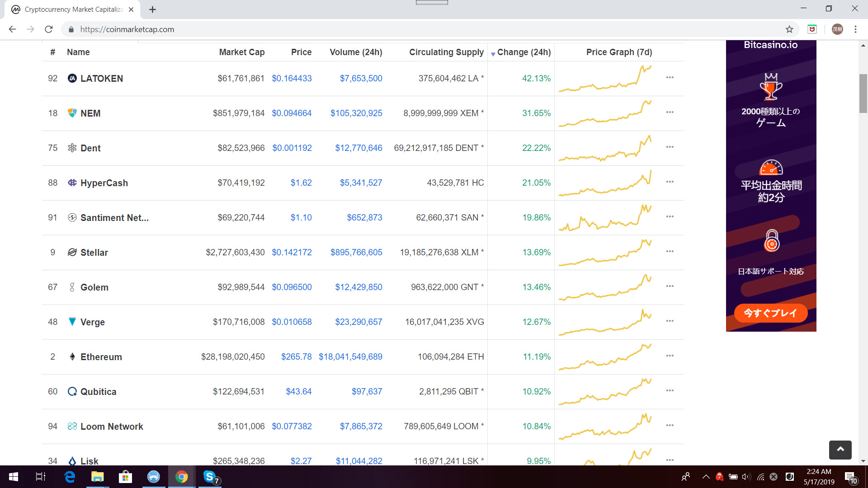Open the more options menu for Dent
The width and height of the screenshot is (868, 488).
(670, 147)
